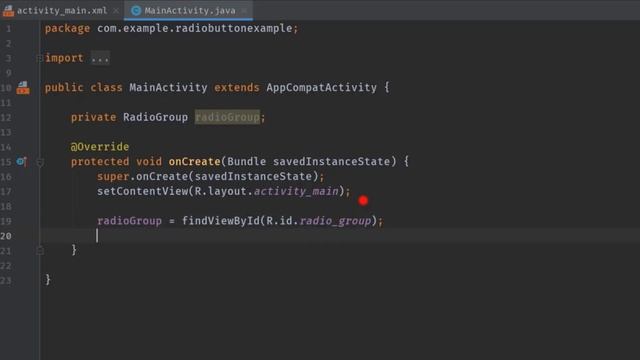Click 'com.example.radiobuttonexample' package name
This screenshot has width=640, height=360.
(x=194, y=28)
